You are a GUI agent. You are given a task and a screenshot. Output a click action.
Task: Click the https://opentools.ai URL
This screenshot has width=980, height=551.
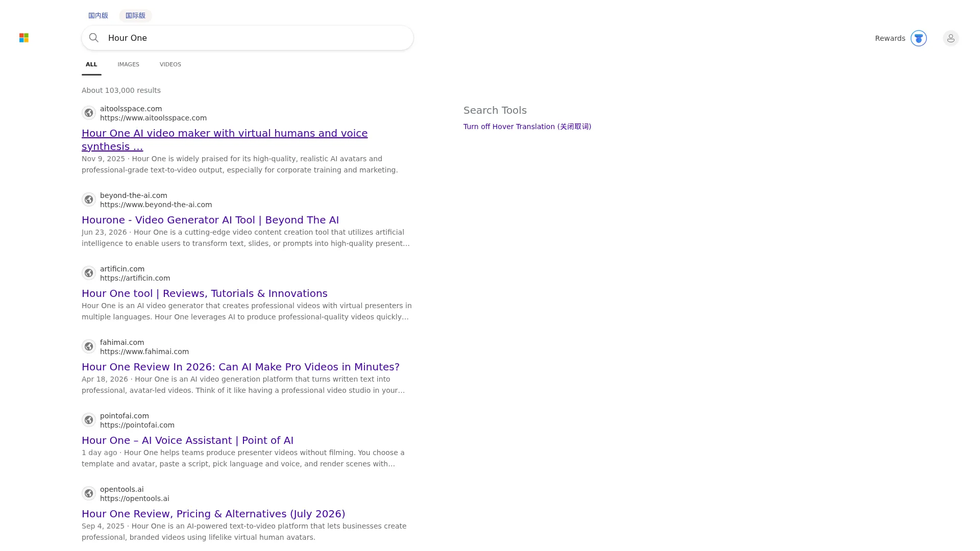(x=135, y=498)
